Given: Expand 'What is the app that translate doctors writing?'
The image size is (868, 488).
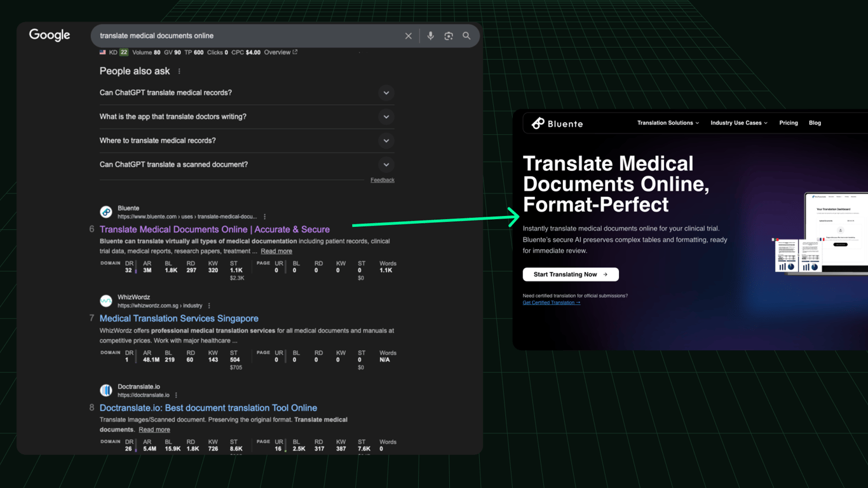Looking at the screenshot, I should click(247, 117).
